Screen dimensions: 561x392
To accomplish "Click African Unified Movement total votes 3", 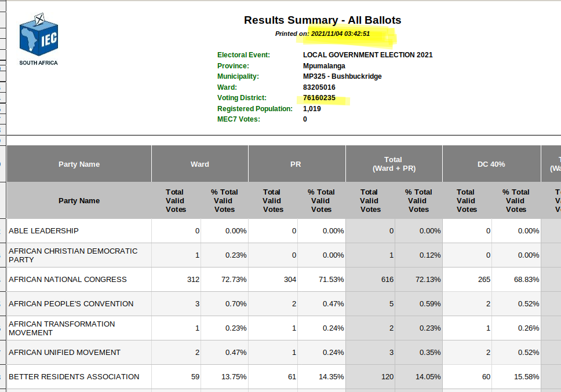I will pos(391,352).
